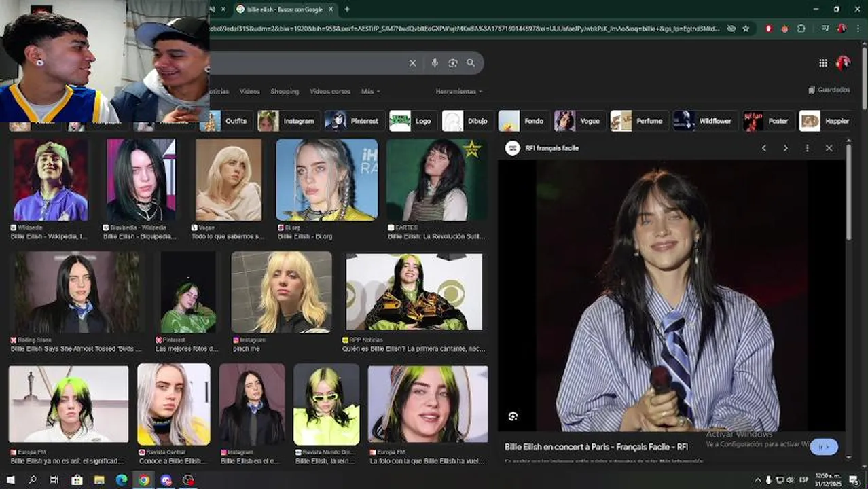This screenshot has height=489, width=868.
Task: Focus the Google search input field
Action: (306, 63)
